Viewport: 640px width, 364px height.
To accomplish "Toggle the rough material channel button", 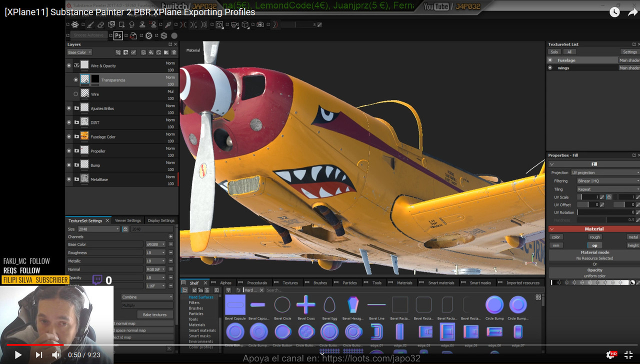I will click(594, 237).
